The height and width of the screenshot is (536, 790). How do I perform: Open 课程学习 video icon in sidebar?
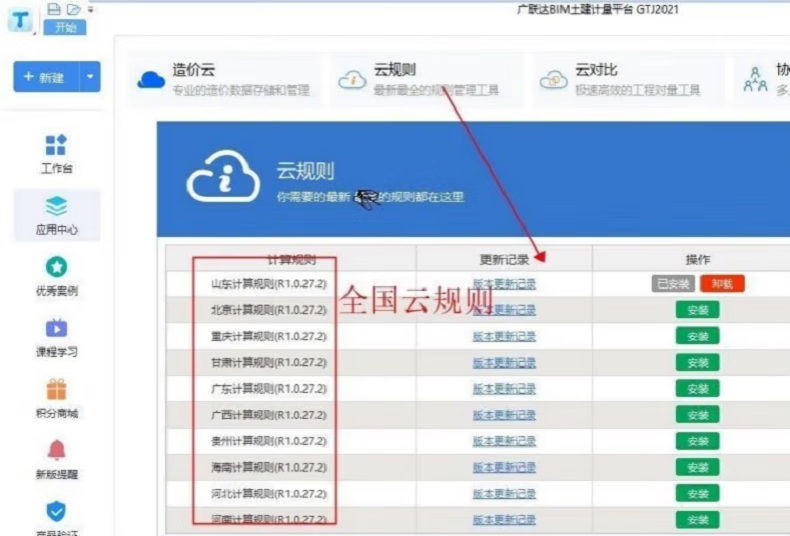point(56,329)
